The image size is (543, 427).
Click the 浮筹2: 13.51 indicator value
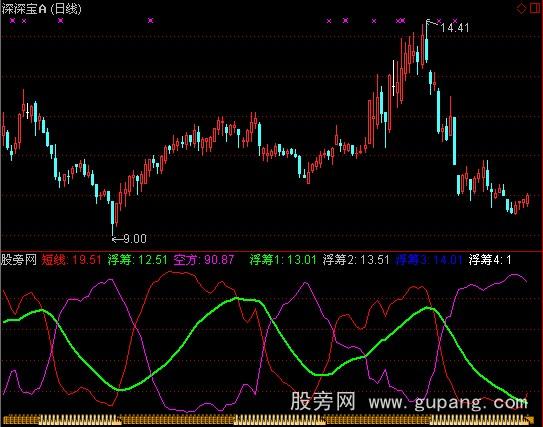[x=356, y=259]
